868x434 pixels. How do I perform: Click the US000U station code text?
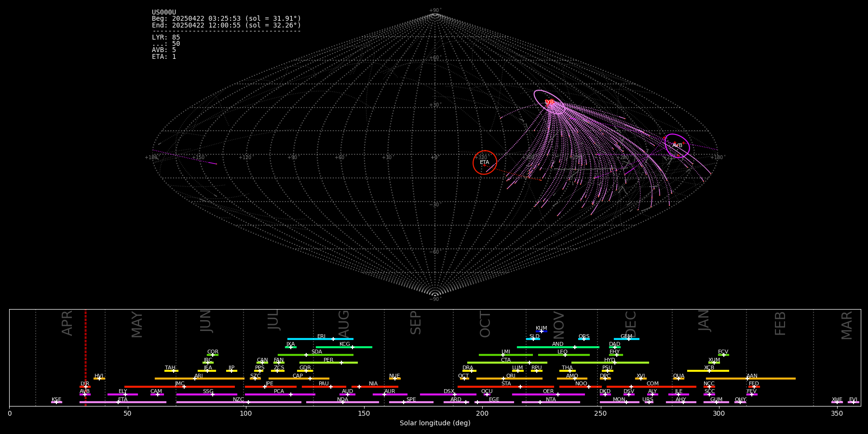point(164,13)
